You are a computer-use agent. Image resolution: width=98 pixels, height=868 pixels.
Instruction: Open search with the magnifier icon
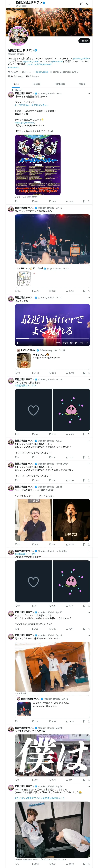pyautogui.click(x=88, y=4)
